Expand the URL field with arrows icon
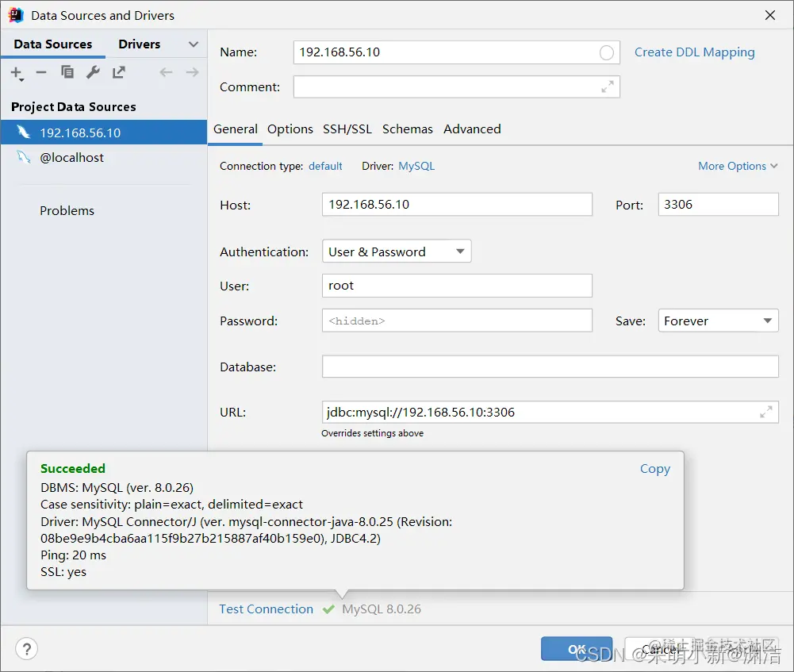Viewport: 794px width, 672px height. click(766, 412)
